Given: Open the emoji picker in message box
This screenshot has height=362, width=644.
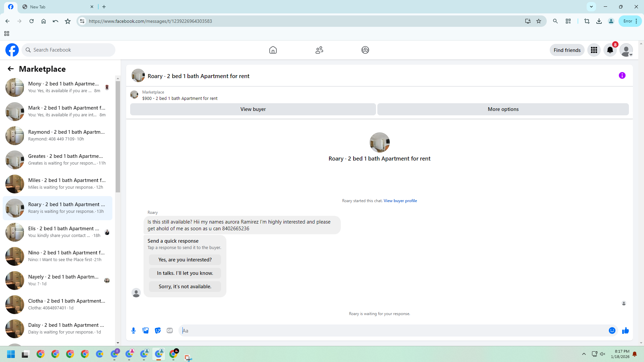Looking at the screenshot, I should [612, 330].
